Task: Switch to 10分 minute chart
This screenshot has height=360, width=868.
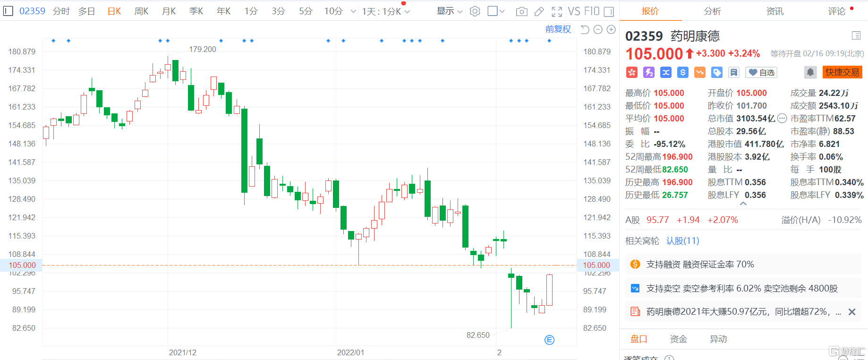Action: coord(333,11)
